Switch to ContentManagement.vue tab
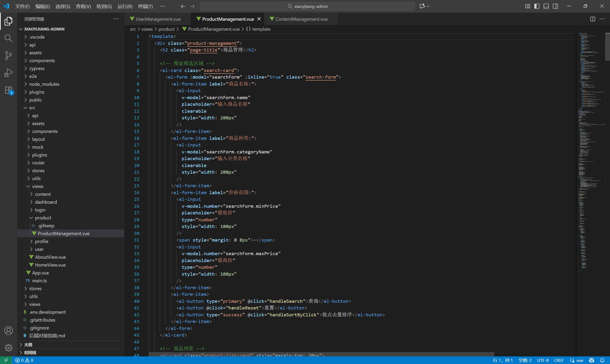Viewport: 610px width, 364px height. 301,19
